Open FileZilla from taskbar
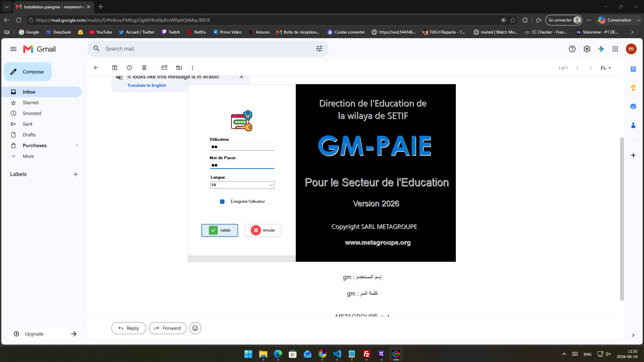644x362 pixels. [x=367, y=354]
